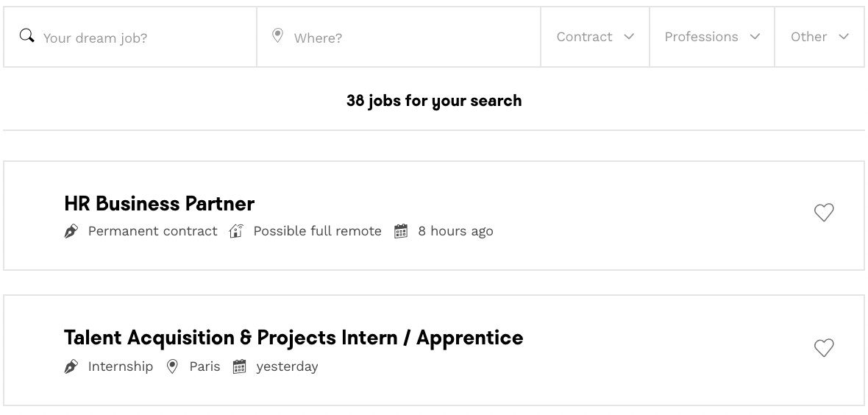Click calendar icon next to yesterday
The width and height of the screenshot is (868, 415).
click(239, 366)
